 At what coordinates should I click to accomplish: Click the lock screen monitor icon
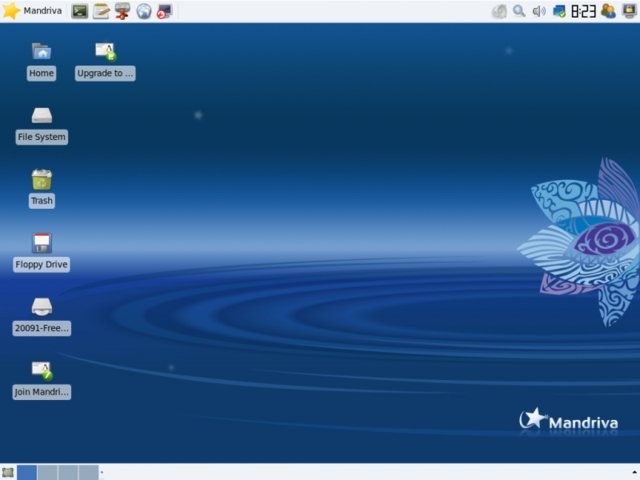(630, 11)
